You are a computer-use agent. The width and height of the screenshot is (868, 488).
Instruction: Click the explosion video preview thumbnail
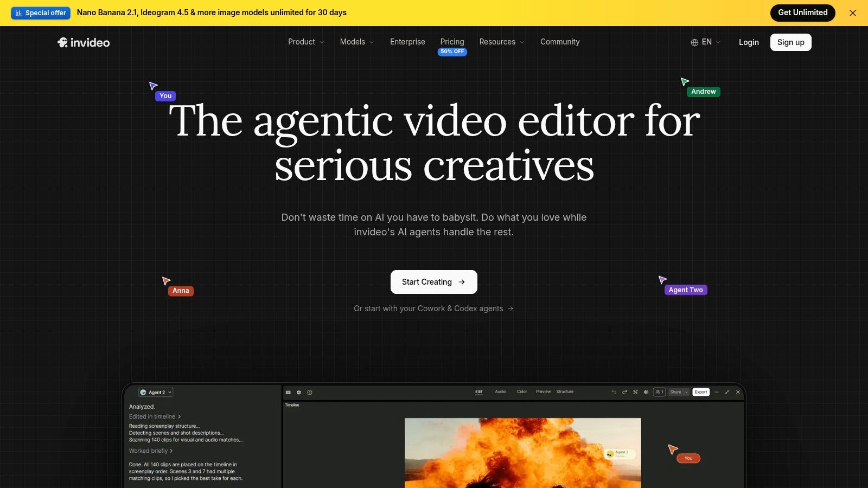(x=523, y=453)
